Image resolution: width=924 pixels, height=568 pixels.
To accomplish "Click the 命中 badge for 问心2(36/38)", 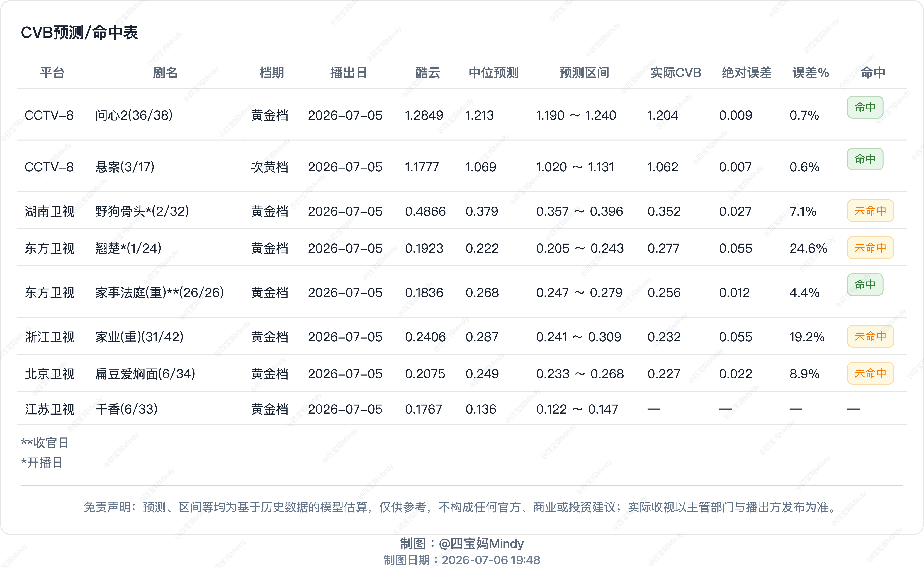I will [x=865, y=108].
